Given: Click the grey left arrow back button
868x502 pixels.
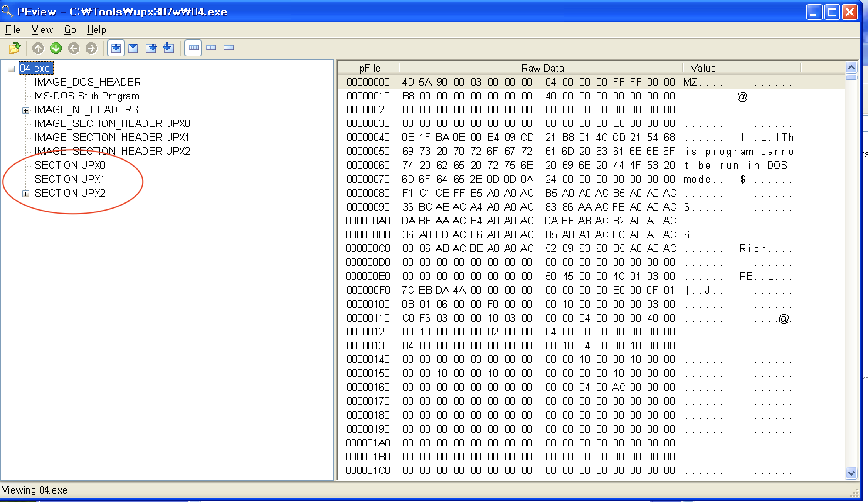Looking at the screenshot, I should pyautogui.click(x=74, y=48).
